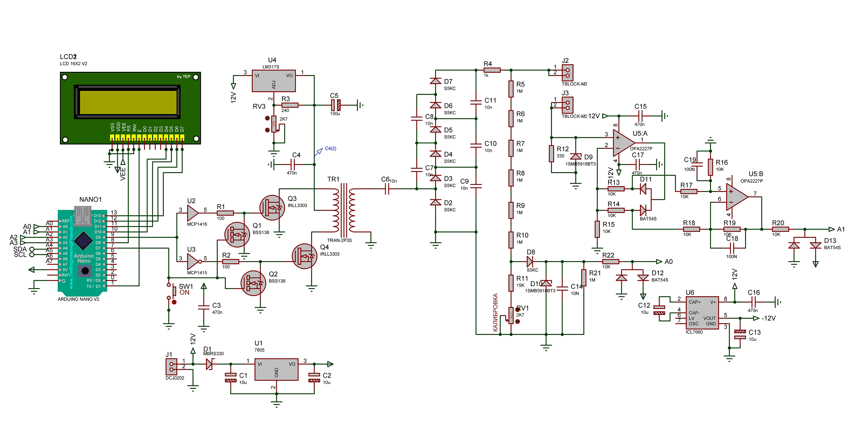Viewport: 868px width, 437px height.
Task: Select the U4 LM317S regulator block
Action: (x=274, y=81)
